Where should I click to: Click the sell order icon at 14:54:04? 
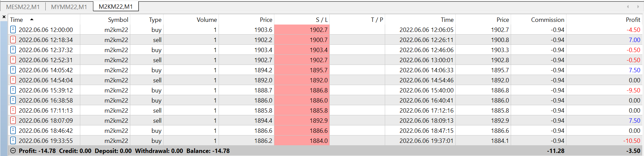click(x=13, y=80)
